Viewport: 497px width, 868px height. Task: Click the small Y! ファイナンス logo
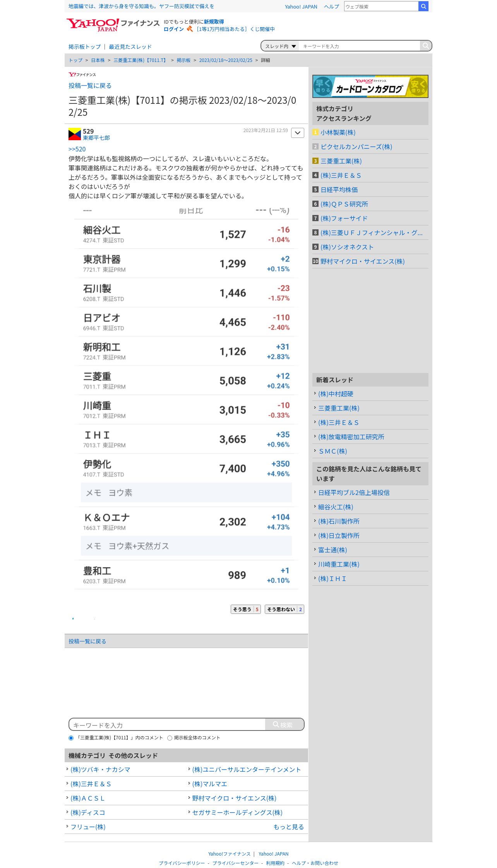tap(82, 74)
